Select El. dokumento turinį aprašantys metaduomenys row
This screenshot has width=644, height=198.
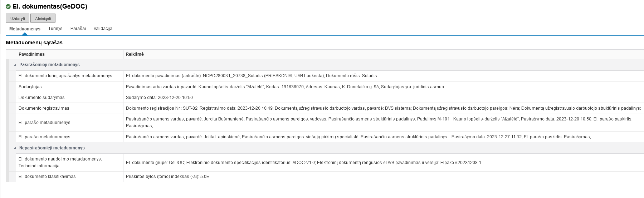pyautogui.click(x=65, y=76)
